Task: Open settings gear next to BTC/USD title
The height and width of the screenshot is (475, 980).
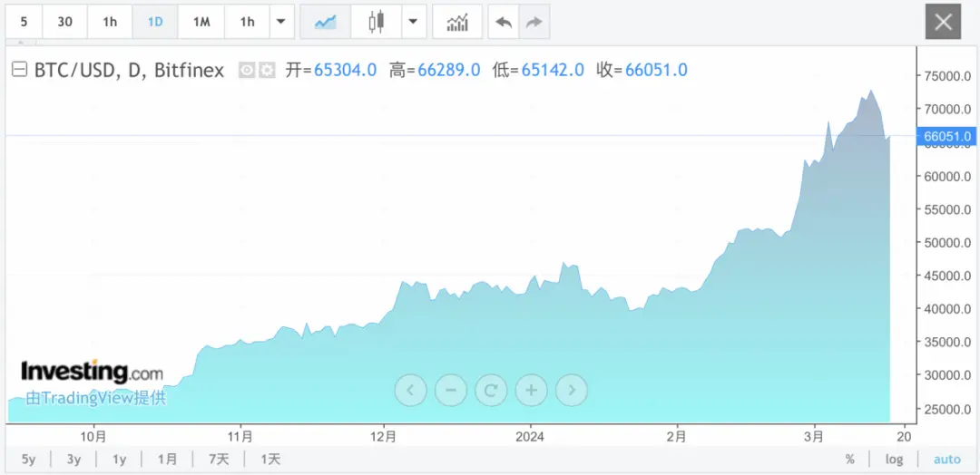Action: (x=267, y=70)
